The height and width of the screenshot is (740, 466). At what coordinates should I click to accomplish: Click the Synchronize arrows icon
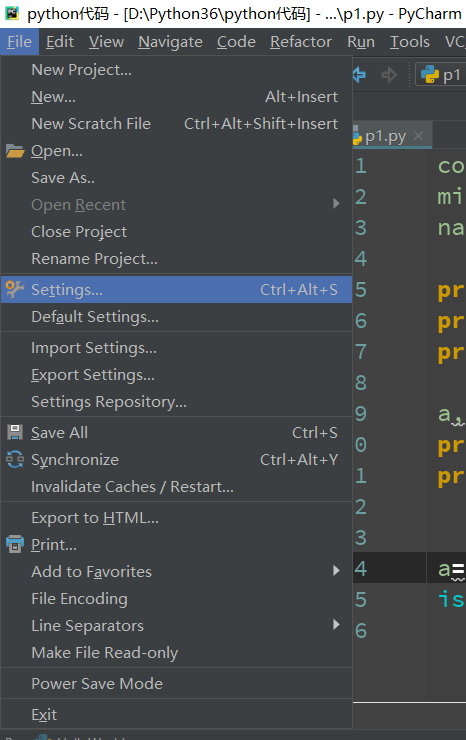coord(15,459)
